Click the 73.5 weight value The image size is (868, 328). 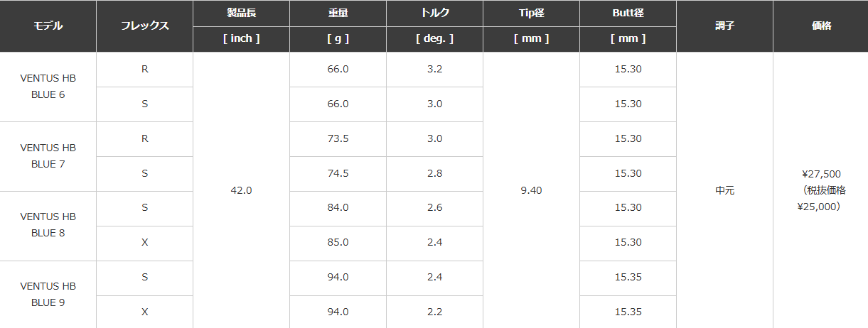pyautogui.click(x=338, y=139)
